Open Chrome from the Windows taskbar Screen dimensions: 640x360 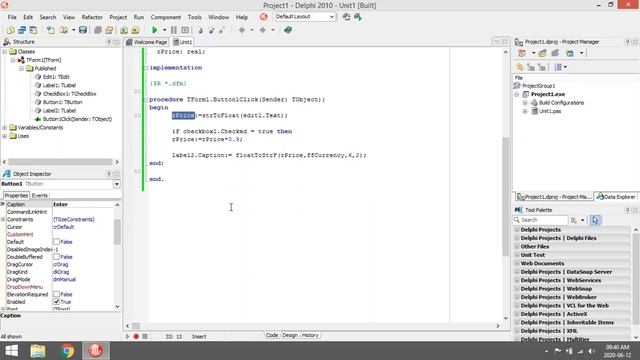coord(67,351)
